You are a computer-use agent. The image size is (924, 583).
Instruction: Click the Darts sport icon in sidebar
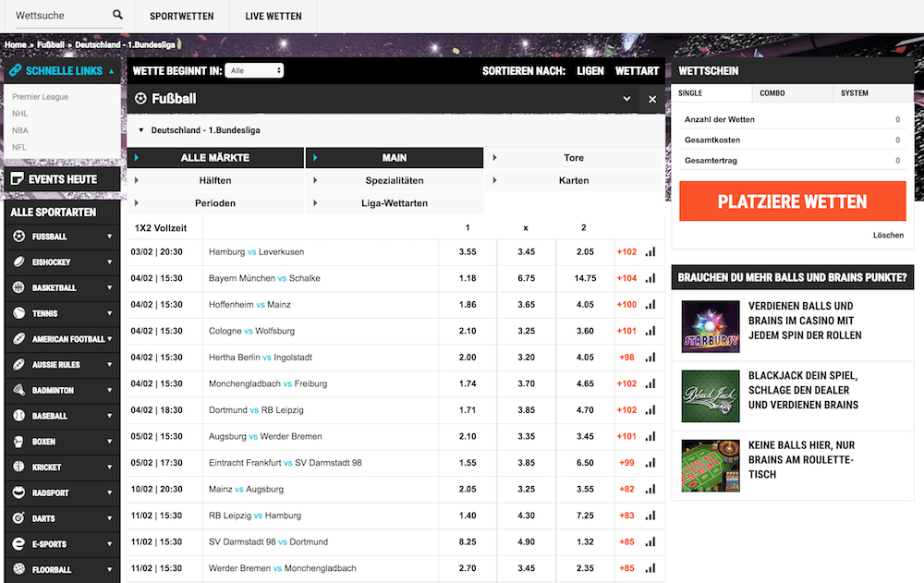click(x=18, y=518)
